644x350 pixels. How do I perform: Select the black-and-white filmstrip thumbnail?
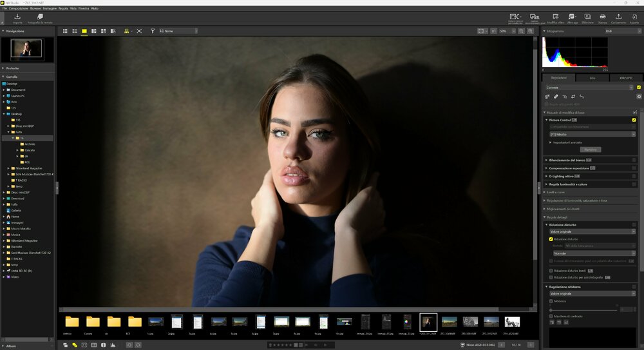512,322
